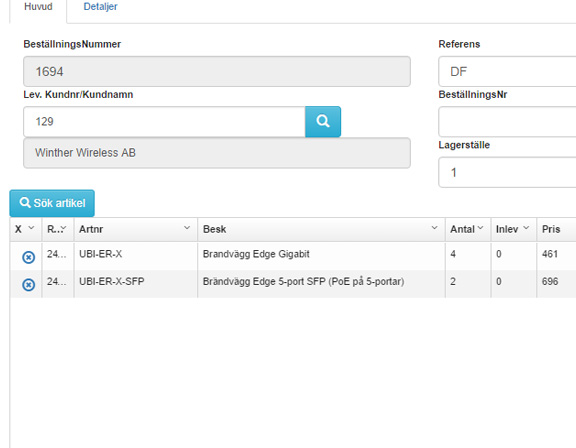Viewport: 576px width, 448px height.
Task: Open the Inlev column menu arrow
Action: (x=526, y=228)
